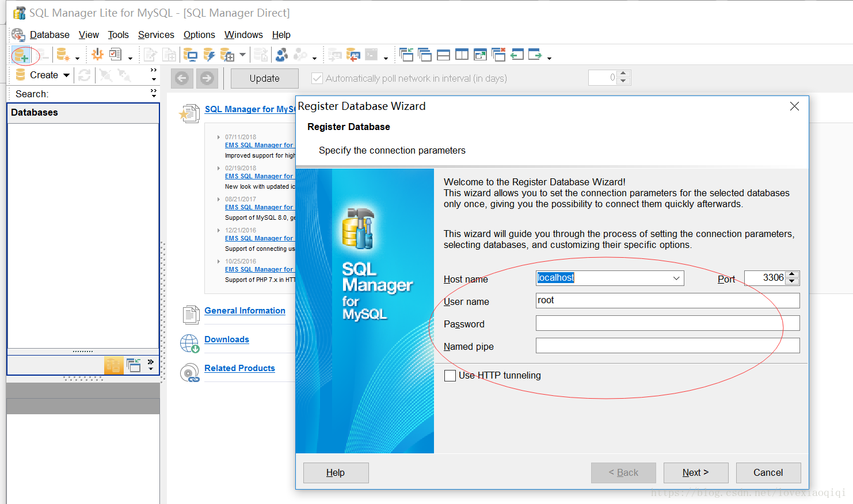Open the EMS SQL Manager link dated 08/21/2017
The width and height of the screenshot is (853, 504).
coord(260,207)
